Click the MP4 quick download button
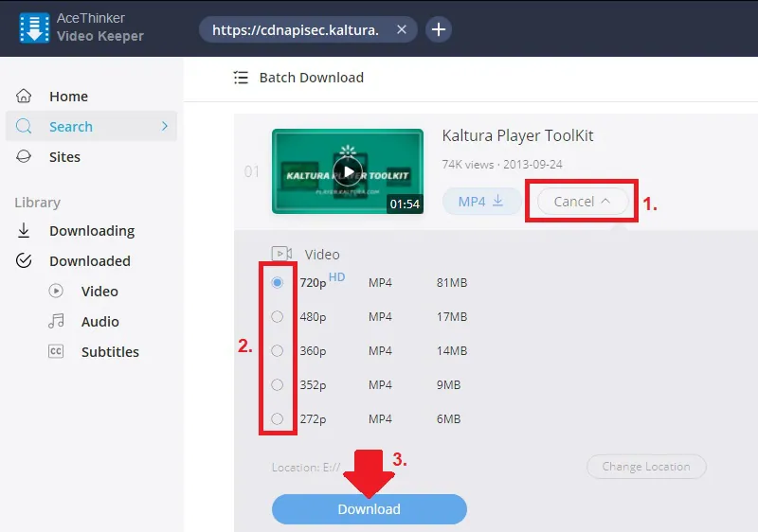Screen dimensions: 758x532 coord(481,202)
